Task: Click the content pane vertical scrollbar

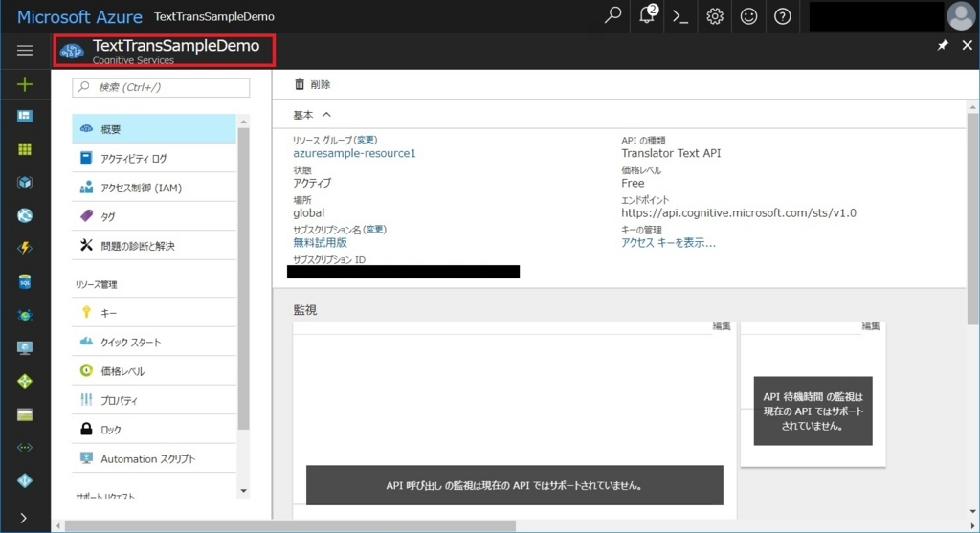Action: pos(972,219)
